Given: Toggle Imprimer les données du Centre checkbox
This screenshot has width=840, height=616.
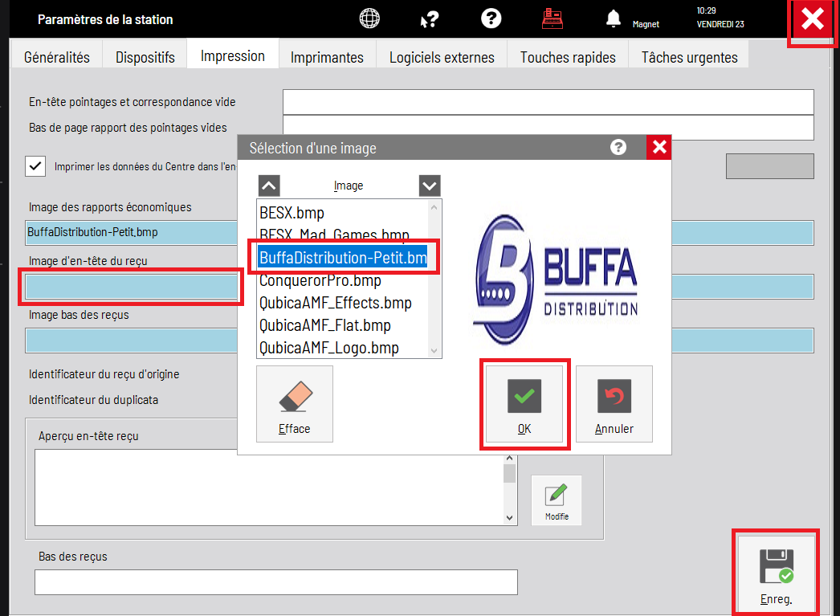Looking at the screenshot, I should (35, 166).
